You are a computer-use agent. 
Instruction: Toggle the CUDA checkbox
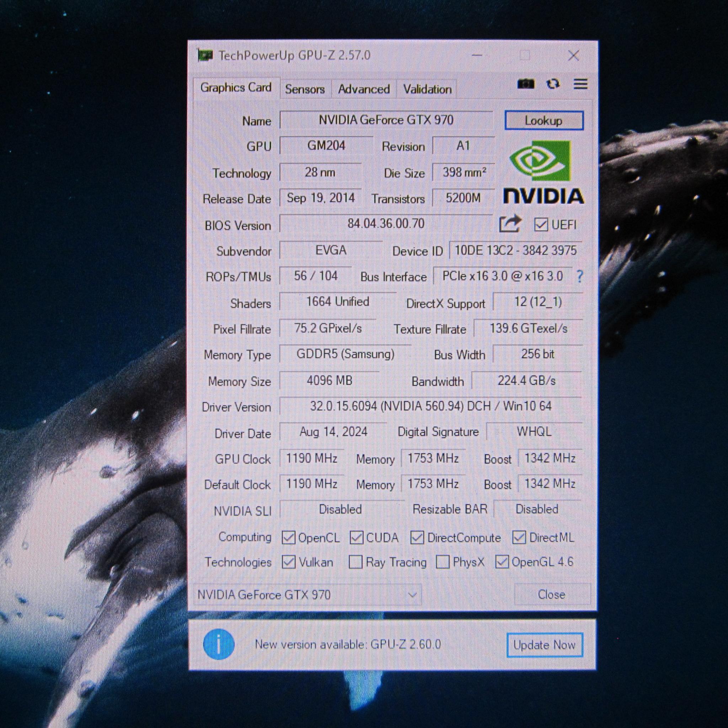[357, 537]
